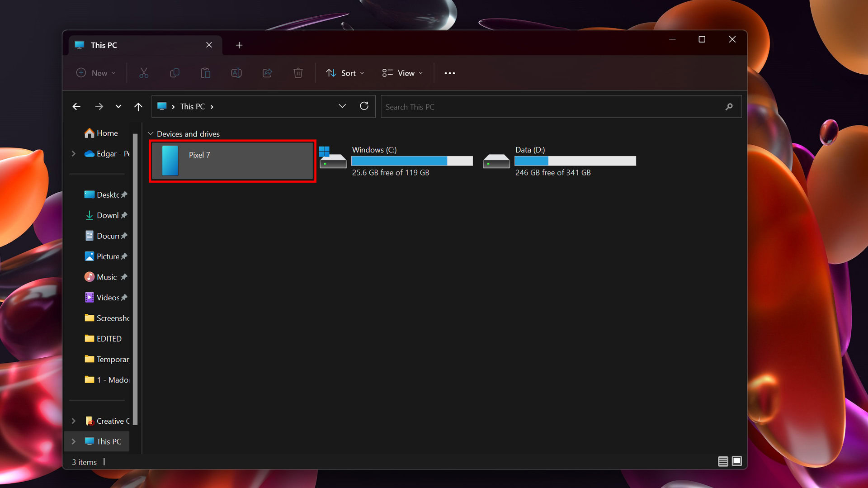This screenshot has height=488, width=868.
Task: Open the New item button
Action: pyautogui.click(x=96, y=73)
